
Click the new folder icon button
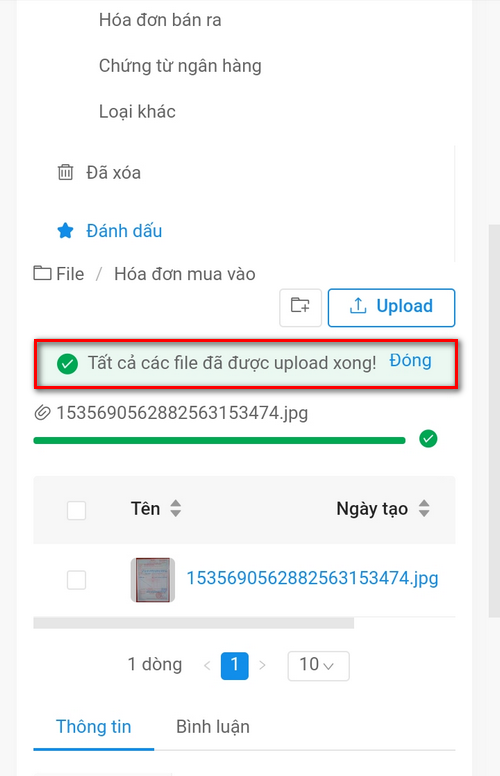[x=300, y=307]
